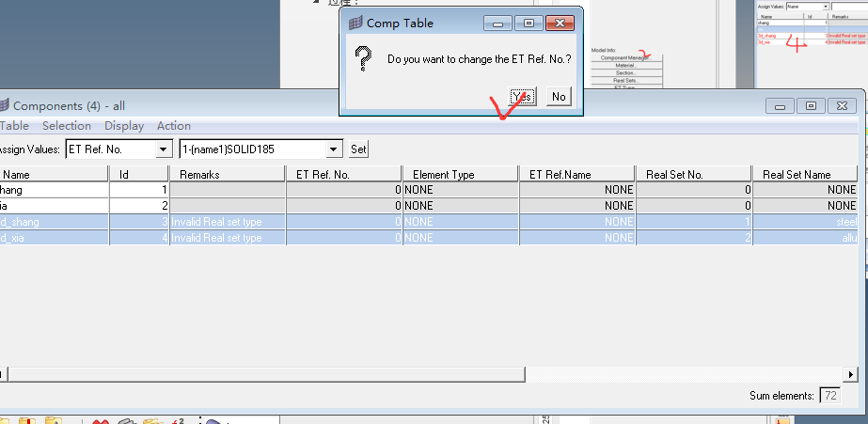Screen dimensions: 868x424
Task: Click the Element Type column header
Action: 444,174
